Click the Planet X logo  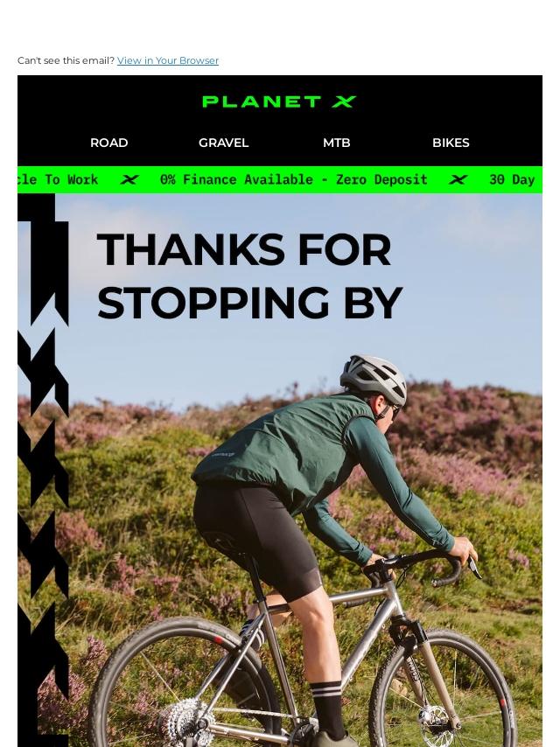tap(279, 101)
